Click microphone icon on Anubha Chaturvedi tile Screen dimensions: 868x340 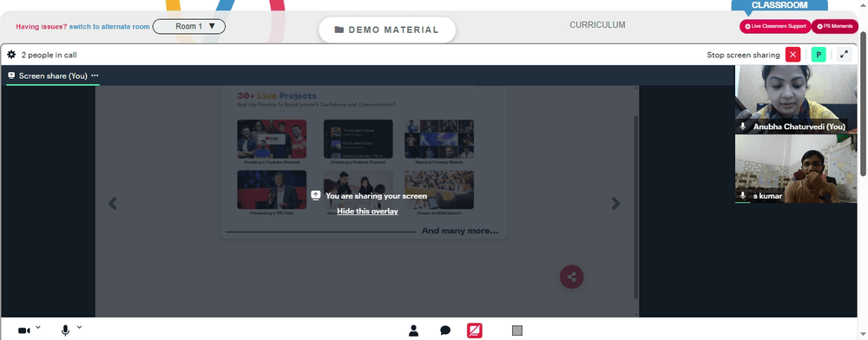743,127
